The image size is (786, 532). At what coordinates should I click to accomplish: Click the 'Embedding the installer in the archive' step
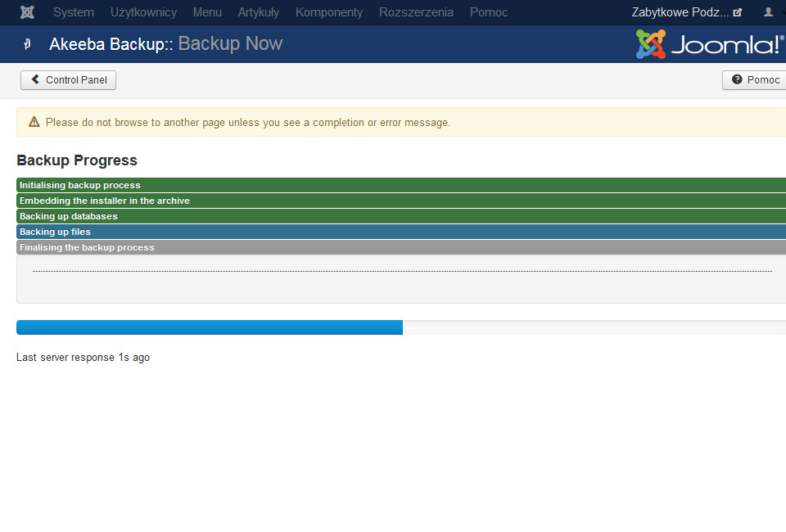pyautogui.click(x=401, y=201)
